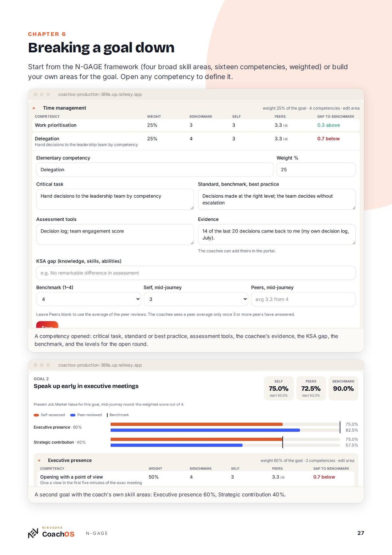The width and height of the screenshot is (392, 555).
Task: Click the 'Strategic contribution · 40%' chart label
Action: (60, 442)
